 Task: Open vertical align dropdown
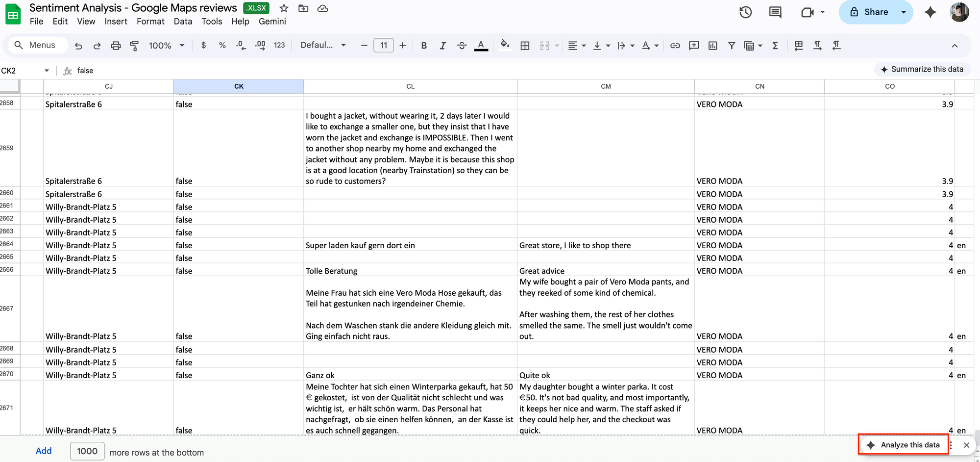(601, 46)
